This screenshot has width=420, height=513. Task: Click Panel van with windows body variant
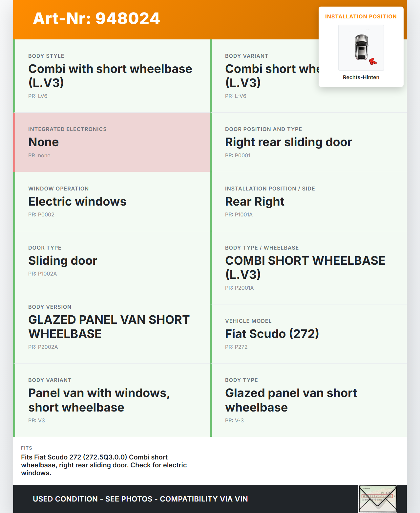coord(99,400)
